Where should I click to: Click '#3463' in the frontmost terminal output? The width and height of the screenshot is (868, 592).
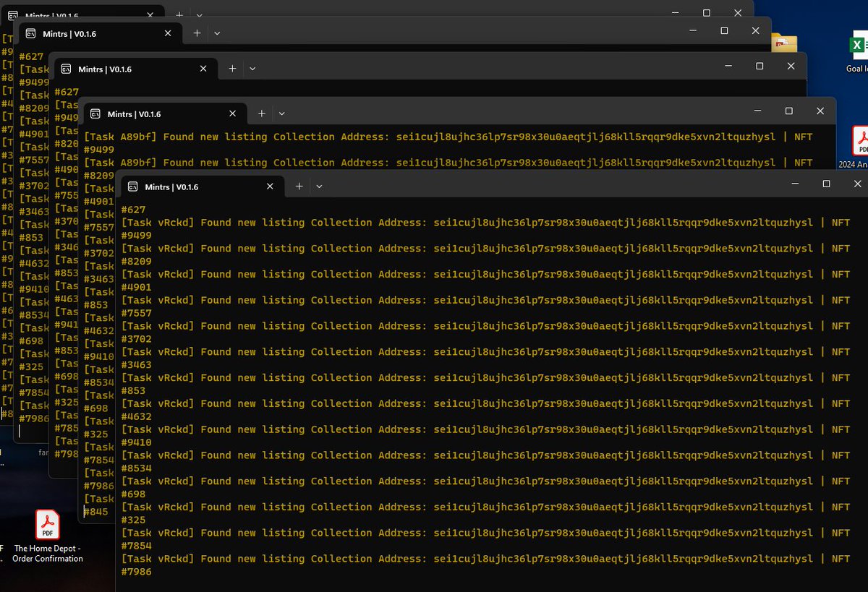click(x=136, y=365)
